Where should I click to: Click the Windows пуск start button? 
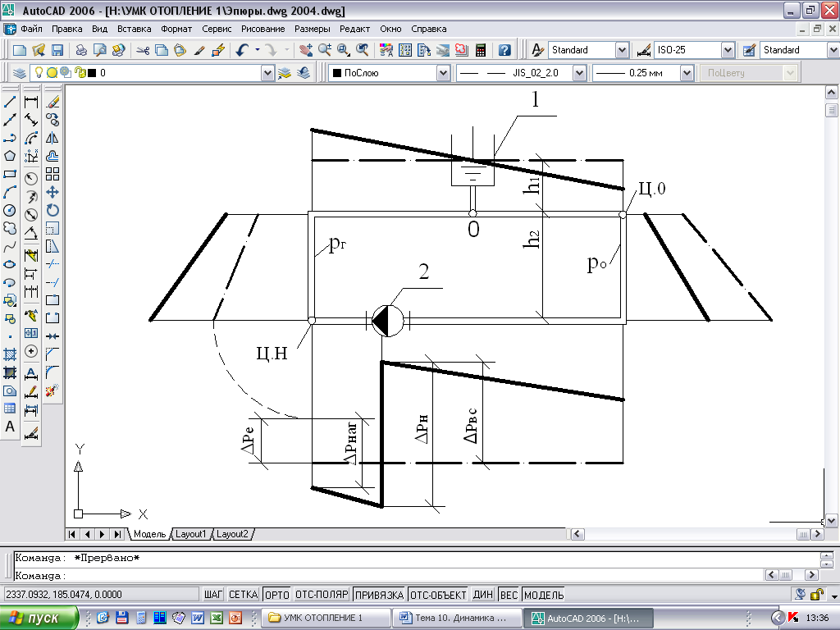click(x=39, y=618)
